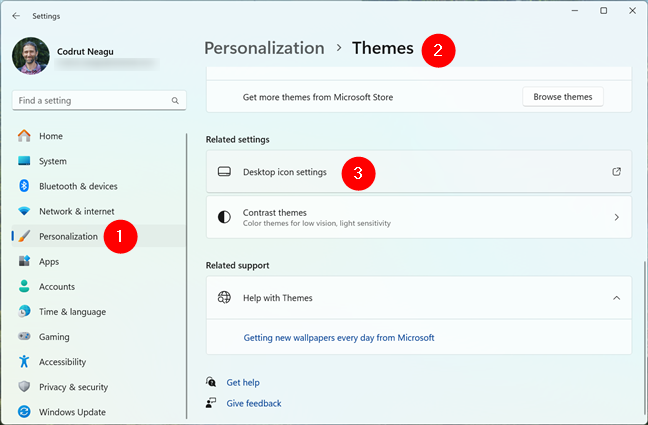Go to Accounts
The height and width of the screenshot is (425, 648).
pos(99,287)
